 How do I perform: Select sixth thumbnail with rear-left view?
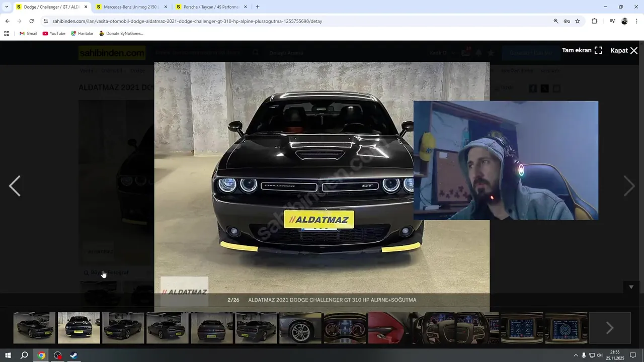point(256,328)
